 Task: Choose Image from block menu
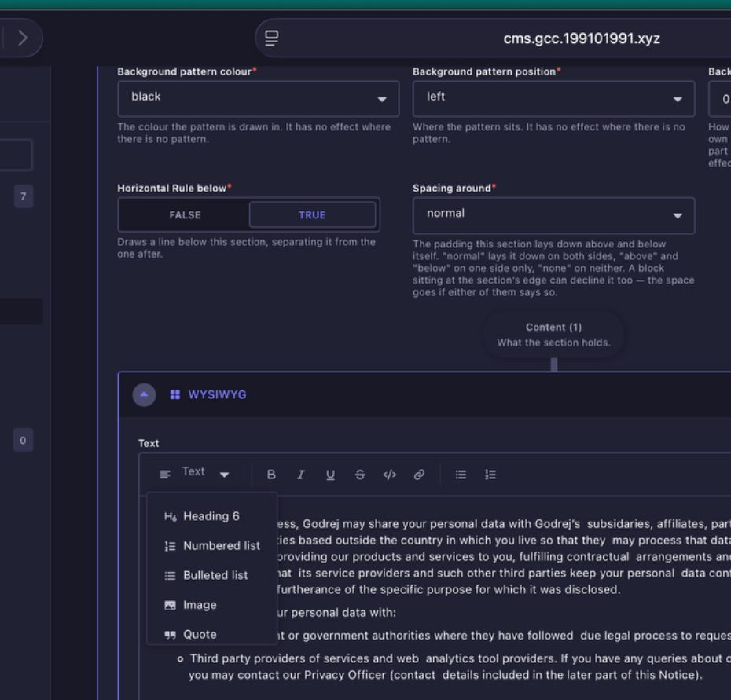pos(212,605)
